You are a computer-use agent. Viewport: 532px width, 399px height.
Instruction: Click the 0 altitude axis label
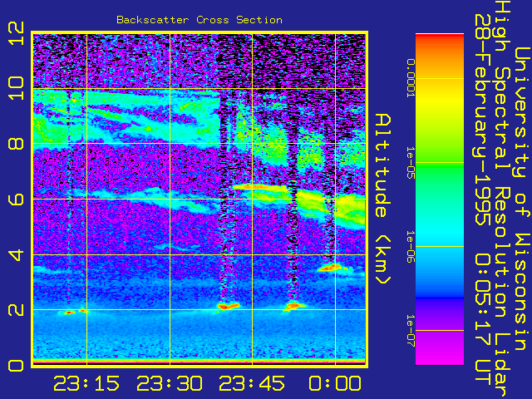(16, 366)
